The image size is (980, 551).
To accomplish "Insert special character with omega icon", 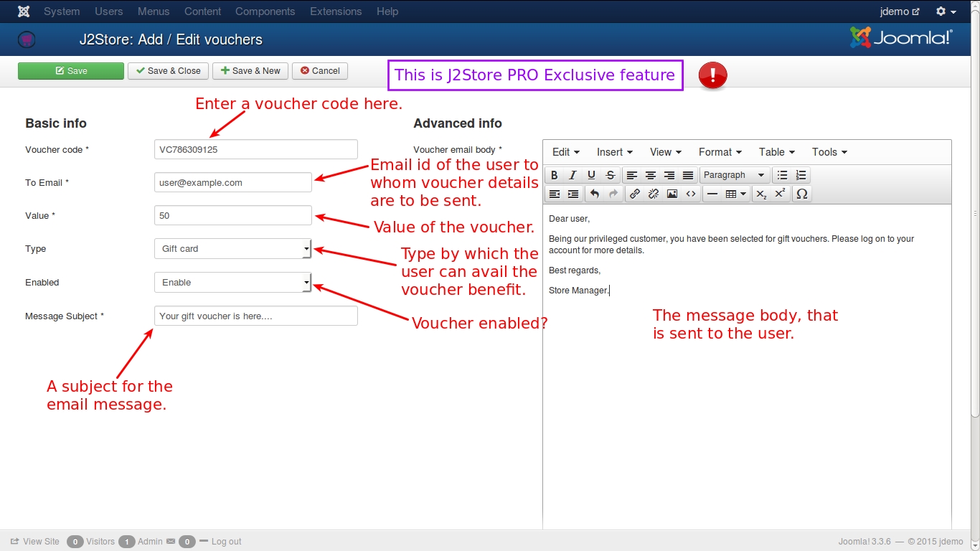I will coord(802,194).
